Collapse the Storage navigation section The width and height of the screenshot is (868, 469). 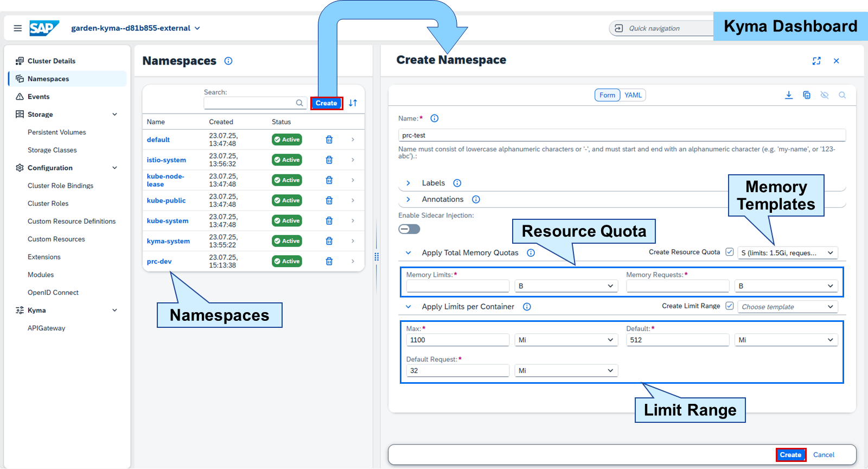[x=114, y=115]
